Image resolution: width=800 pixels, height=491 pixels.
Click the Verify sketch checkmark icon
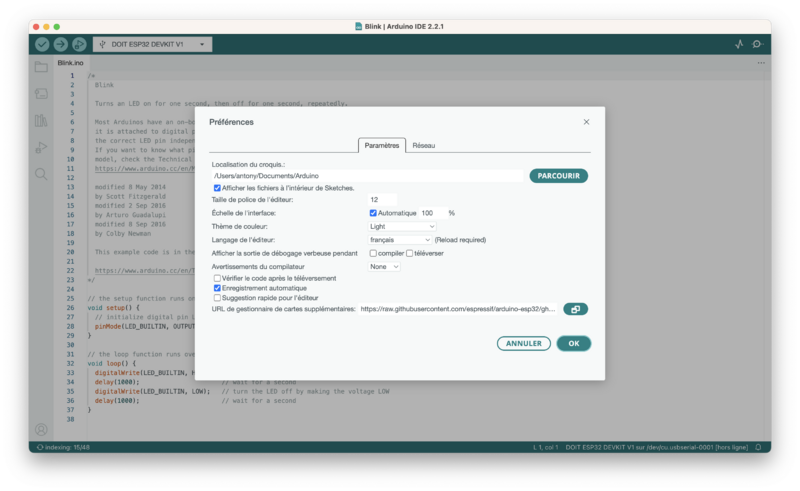pyautogui.click(x=42, y=44)
